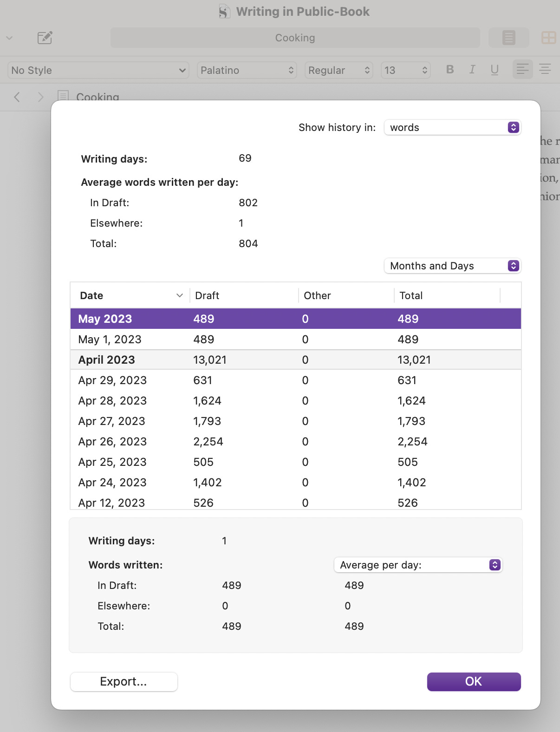Select the Apr 27, 2023 row

point(296,421)
